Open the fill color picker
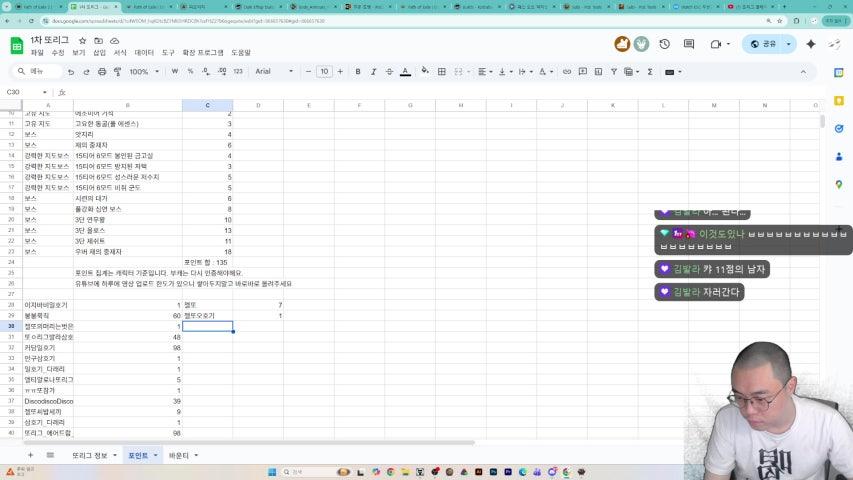Image resolution: width=853 pixels, height=480 pixels. [425, 71]
